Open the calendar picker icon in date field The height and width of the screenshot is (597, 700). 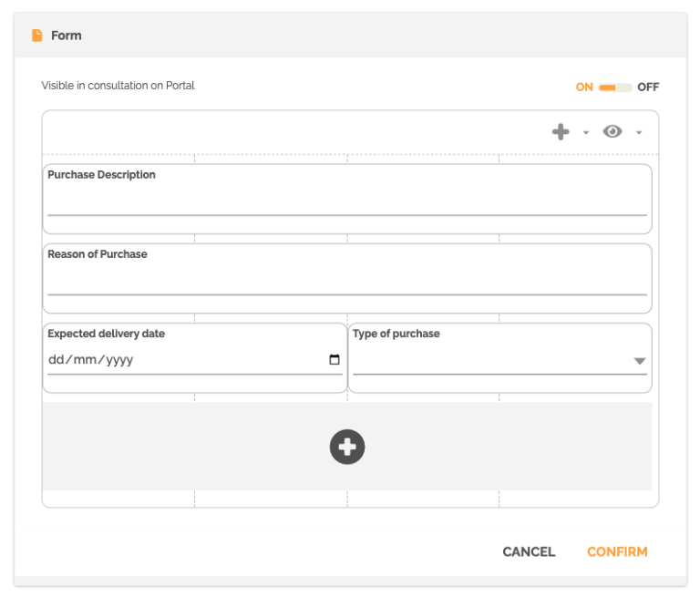click(x=335, y=360)
